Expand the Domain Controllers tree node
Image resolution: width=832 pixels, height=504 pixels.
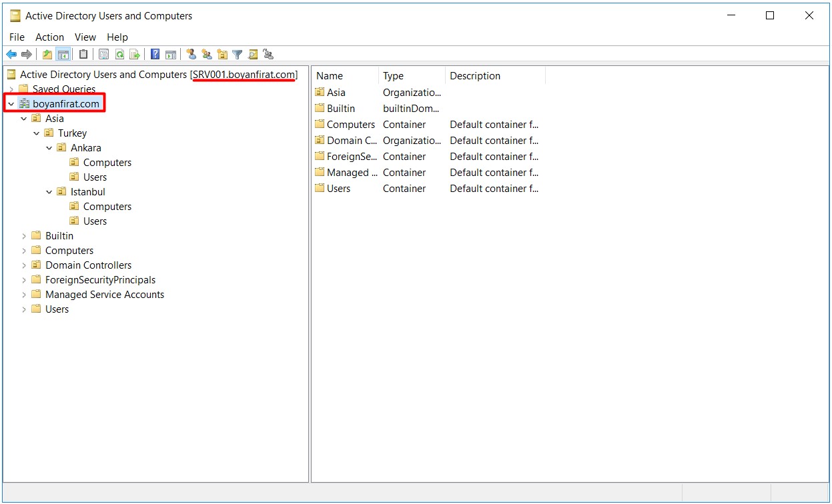tap(24, 265)
